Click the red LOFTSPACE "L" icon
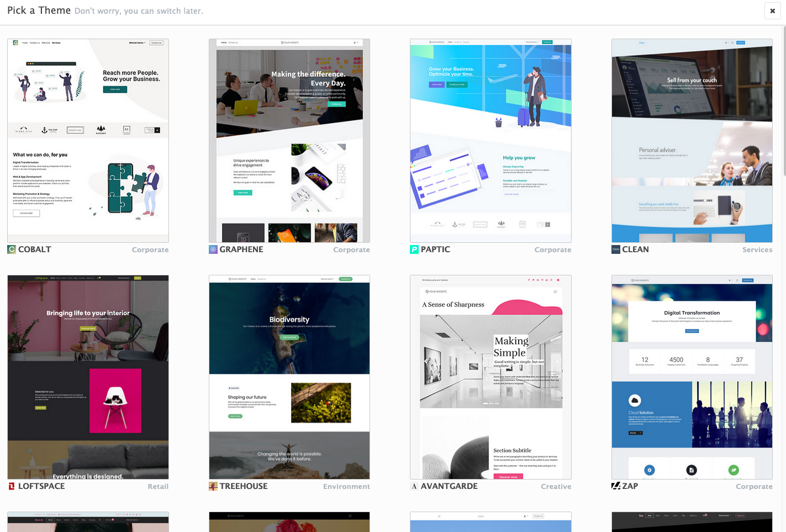 tap(12, 486)
